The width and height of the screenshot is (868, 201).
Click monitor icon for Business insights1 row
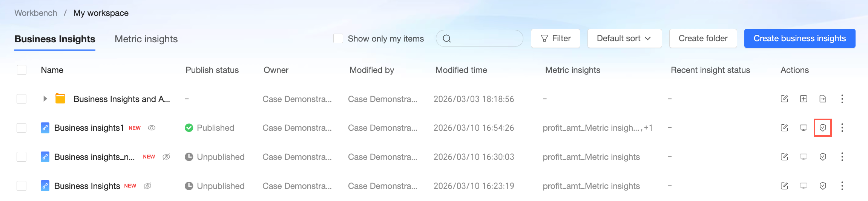(804, 128)
